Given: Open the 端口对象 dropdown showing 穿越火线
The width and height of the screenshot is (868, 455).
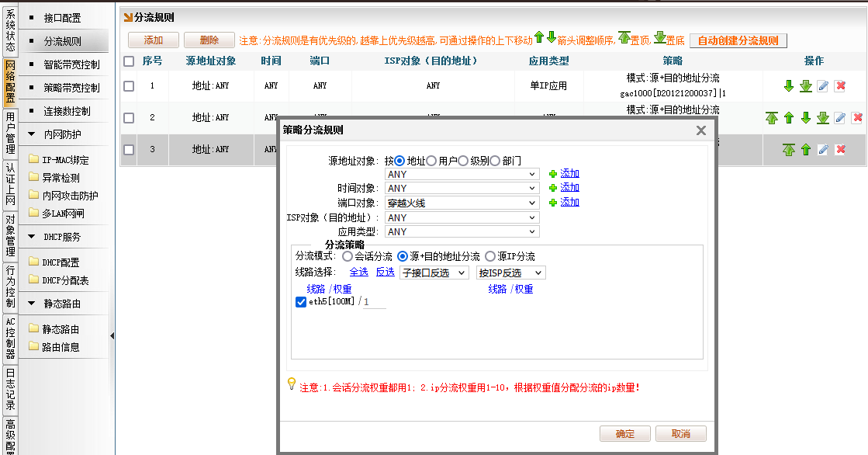Looking at the screenshot, I should (462, 203).
